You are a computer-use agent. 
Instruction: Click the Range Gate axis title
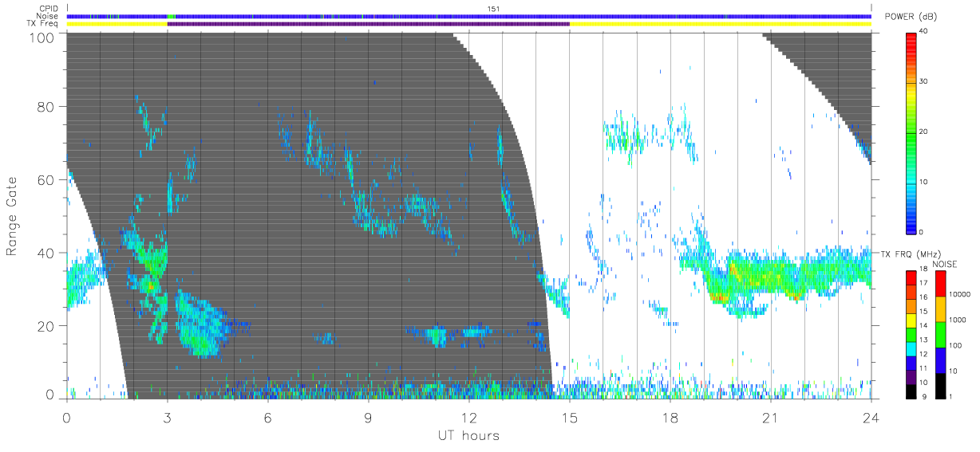click(x=13, y=217)
